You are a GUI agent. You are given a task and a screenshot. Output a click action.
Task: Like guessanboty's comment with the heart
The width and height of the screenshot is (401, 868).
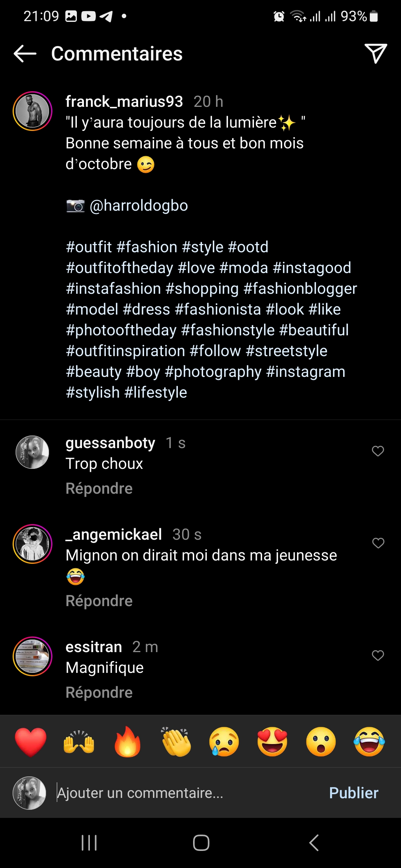coord(378,451)
